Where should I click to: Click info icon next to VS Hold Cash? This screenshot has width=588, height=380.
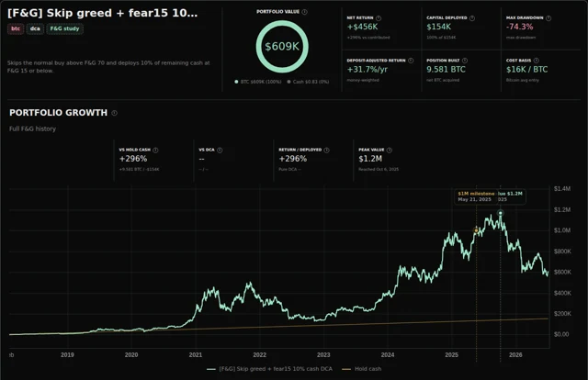click(x=155, y=150)
